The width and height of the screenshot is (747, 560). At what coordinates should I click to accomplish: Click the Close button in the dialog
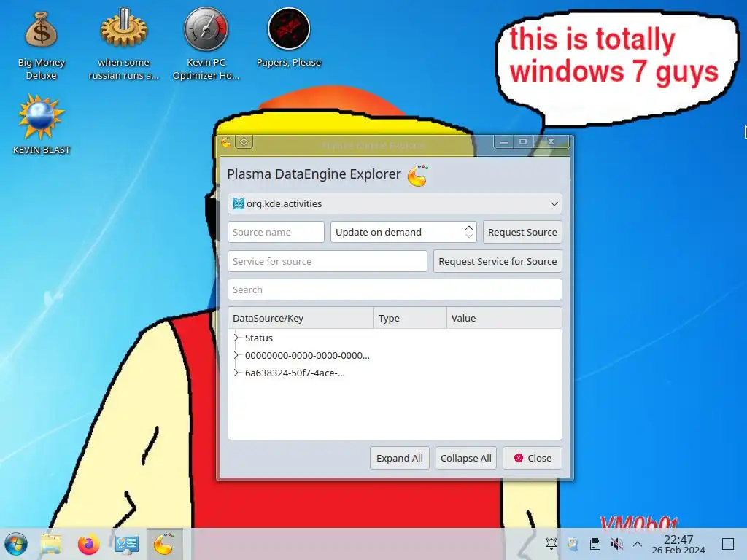coord(533,458)
